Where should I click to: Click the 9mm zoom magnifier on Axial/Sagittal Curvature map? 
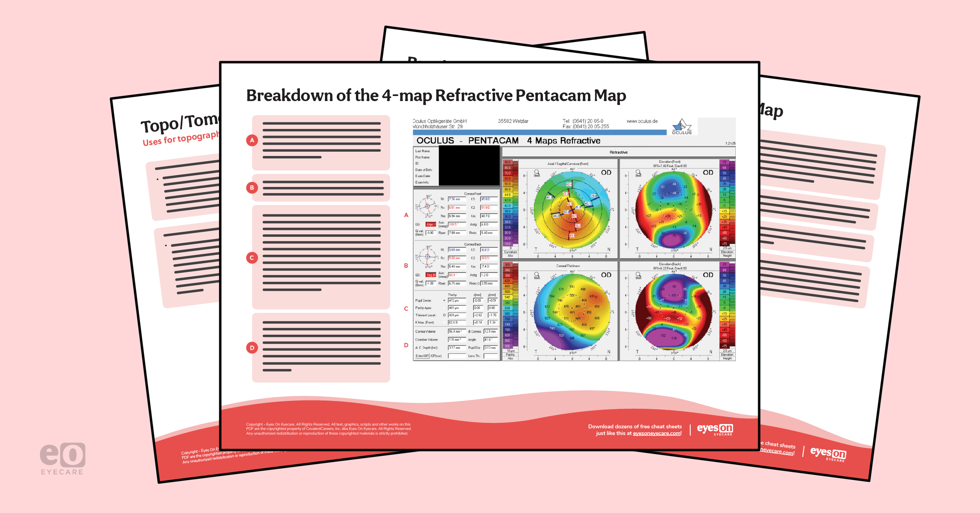[x=537, y=173]
